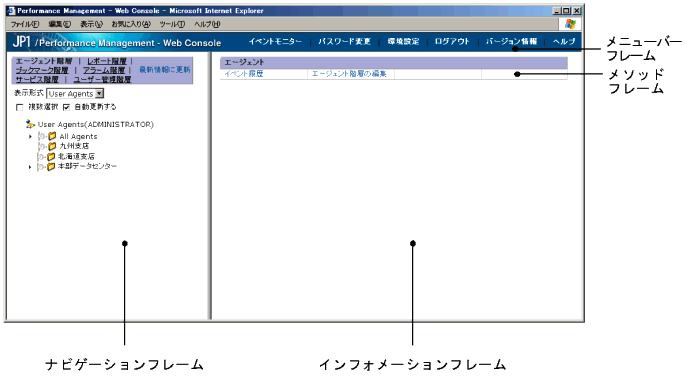
Task: Select the All Agents tree item
Action: pos(79,136)
